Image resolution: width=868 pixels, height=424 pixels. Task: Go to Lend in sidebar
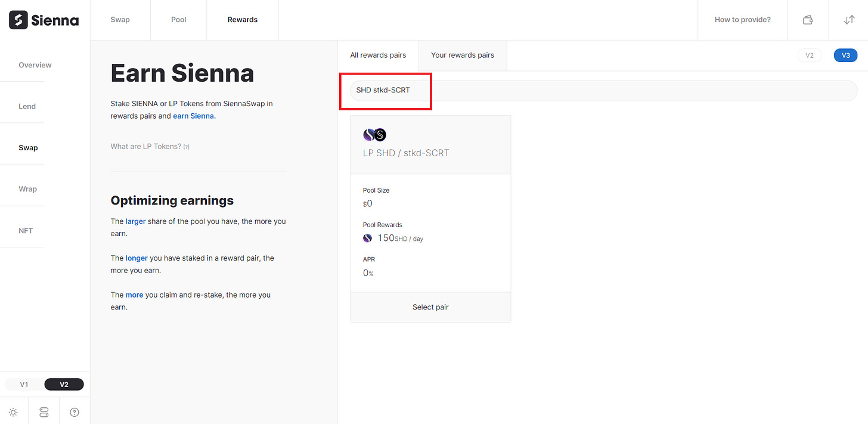click(27, 106)
